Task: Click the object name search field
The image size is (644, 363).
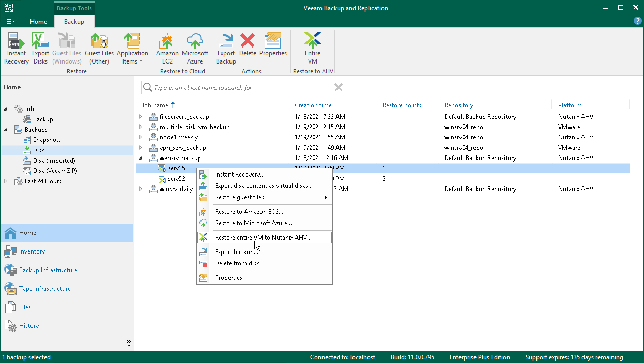Action: click(242, 88)
